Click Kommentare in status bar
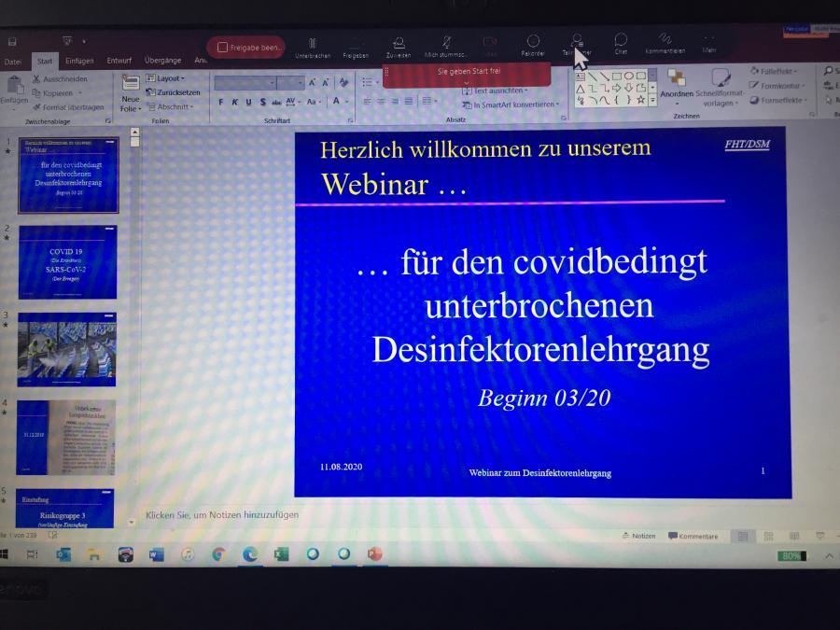Screen dimensions: 840x630 [693, 536]
